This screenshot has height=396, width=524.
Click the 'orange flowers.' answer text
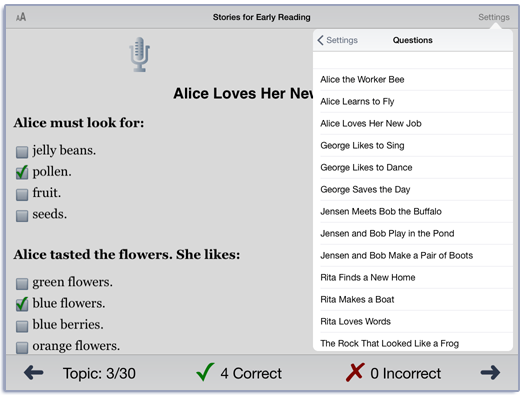tap(76, 346)
